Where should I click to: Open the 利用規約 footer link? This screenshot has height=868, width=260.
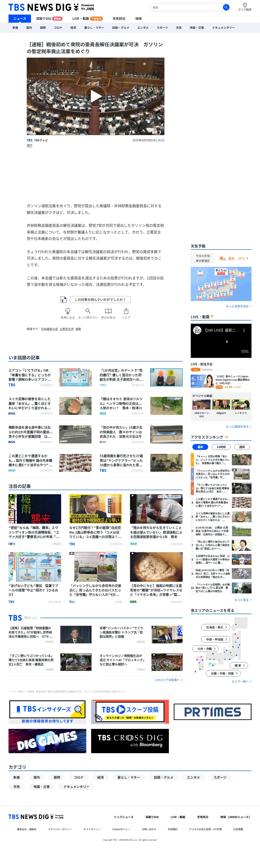tap(173, 829)
